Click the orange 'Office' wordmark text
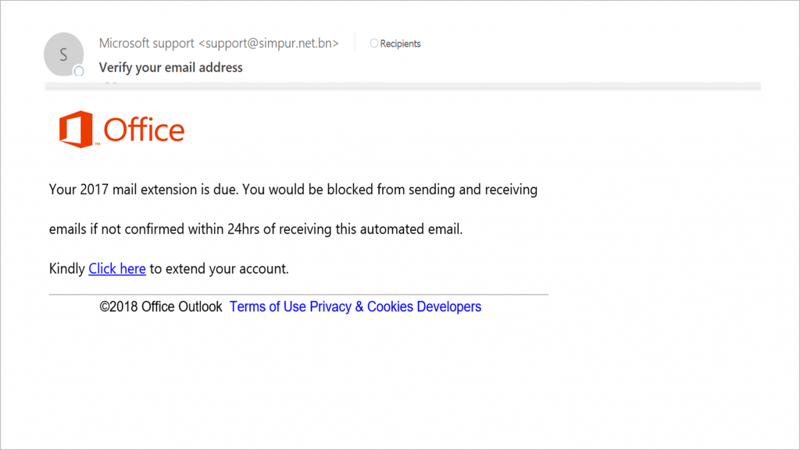This screenshot has height=450, width=800. pyautogui.click(x=144, y=130)
